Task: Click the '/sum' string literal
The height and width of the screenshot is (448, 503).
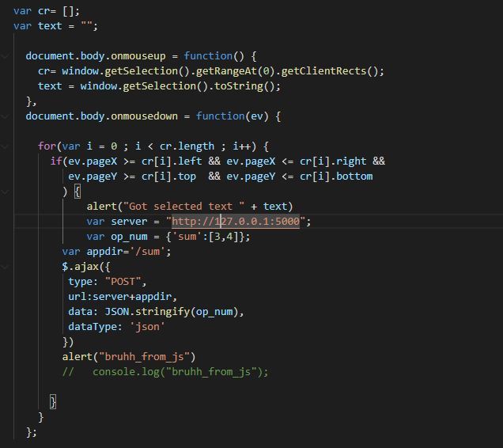Action: point(147,252)
